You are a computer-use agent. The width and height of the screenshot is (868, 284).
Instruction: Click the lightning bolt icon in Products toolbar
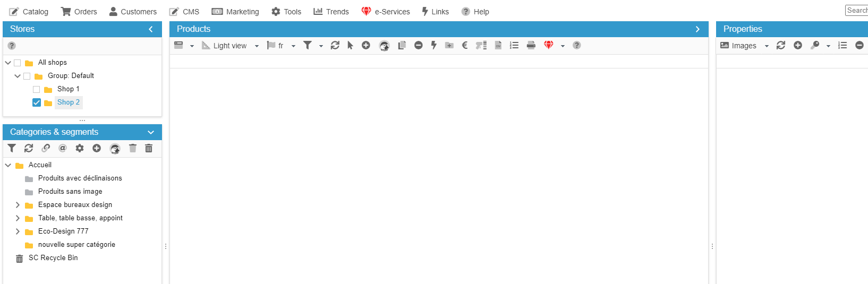click(434, 46)
